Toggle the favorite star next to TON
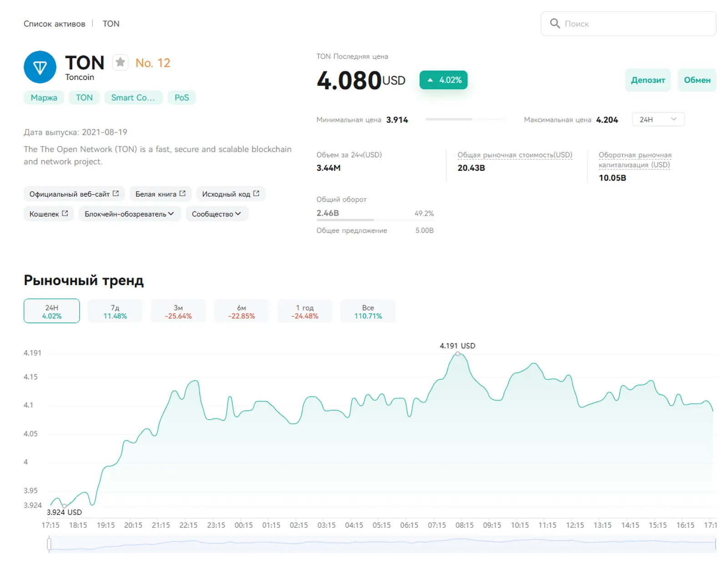 pyautogui.click(x=120, y=62)
